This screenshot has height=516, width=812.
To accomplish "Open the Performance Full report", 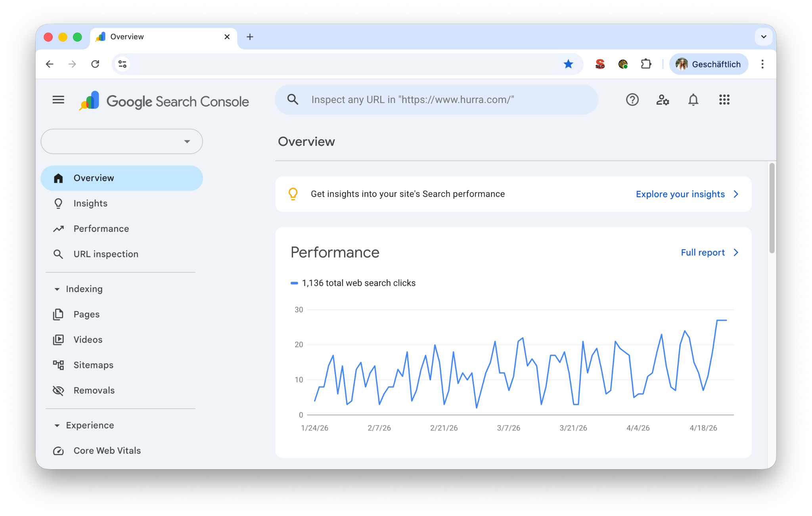I will pyautogui.click(x=703, y=252).
